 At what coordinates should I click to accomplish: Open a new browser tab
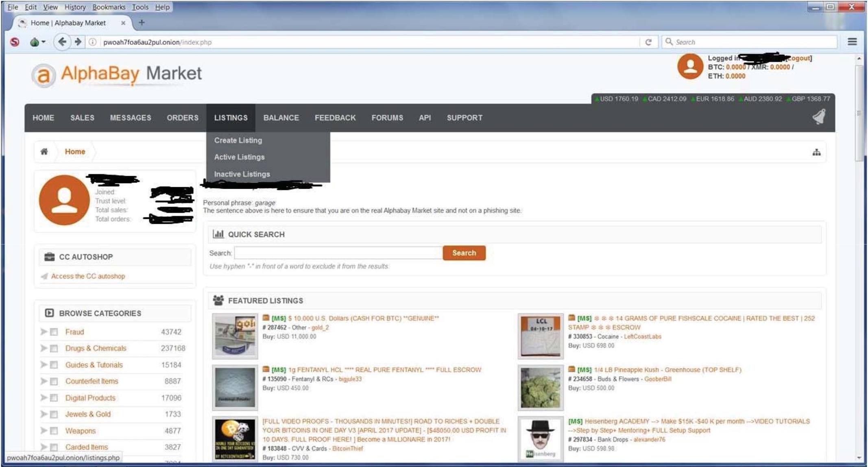point(142,22)
